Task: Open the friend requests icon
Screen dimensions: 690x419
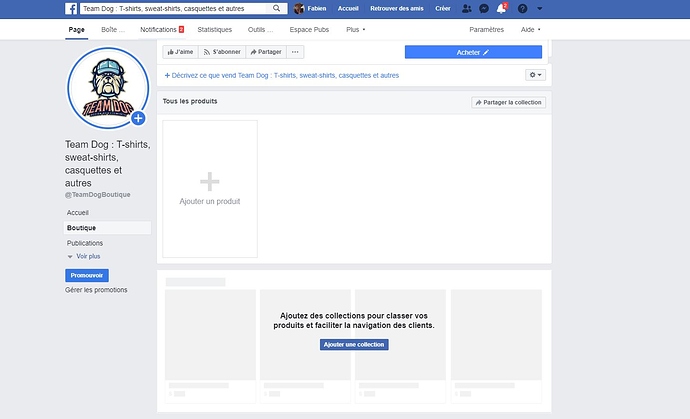Action: coord(467,8)
